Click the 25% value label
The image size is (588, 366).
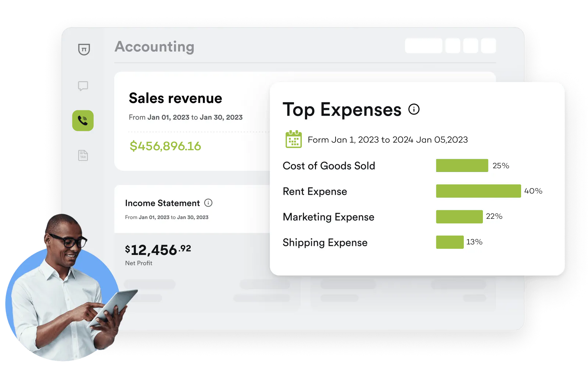[501, 166]
